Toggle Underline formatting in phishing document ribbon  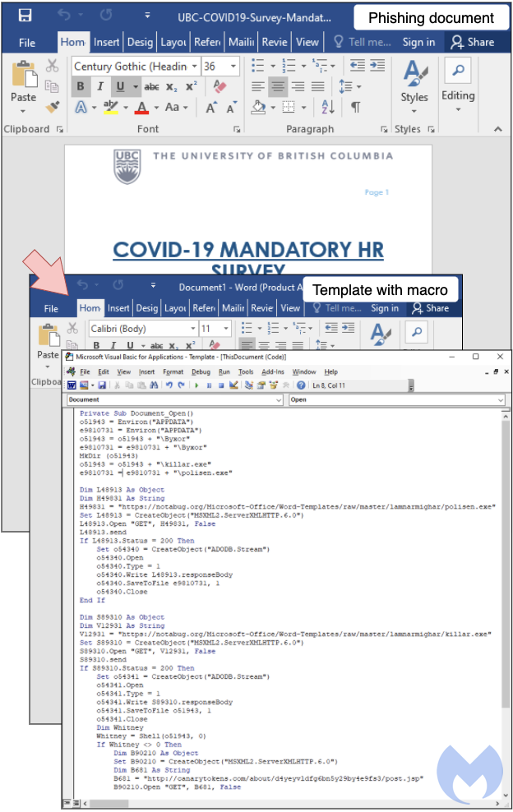(x=120, y=86)
